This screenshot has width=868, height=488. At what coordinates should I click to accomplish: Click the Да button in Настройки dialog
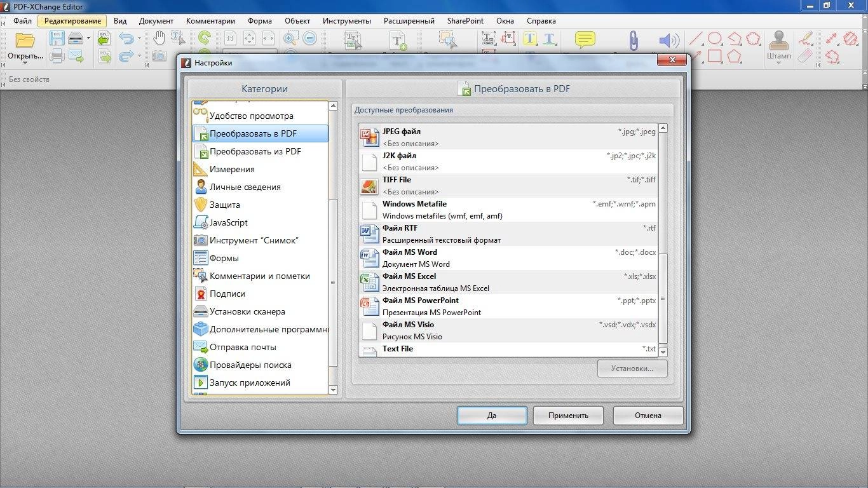[492, 416]
